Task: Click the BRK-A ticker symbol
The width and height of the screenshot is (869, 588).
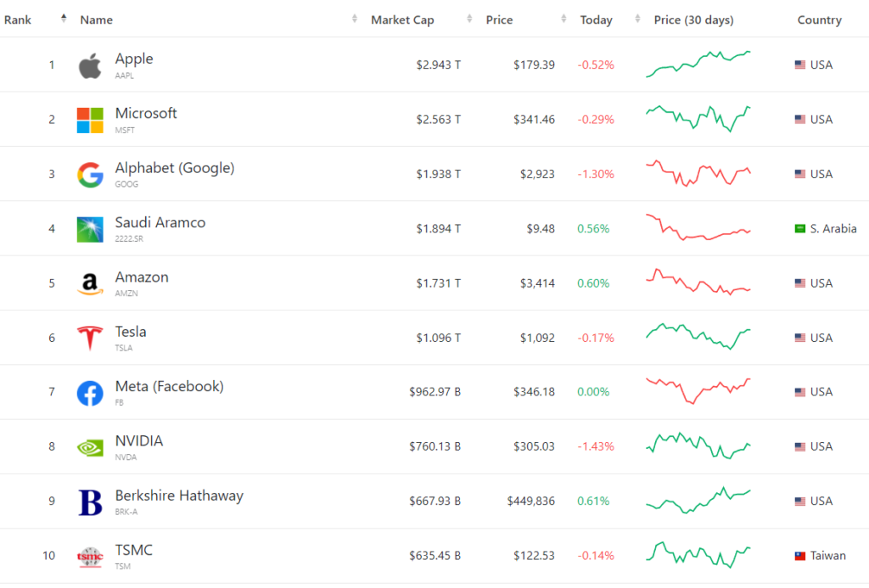Action: (126, 512)
